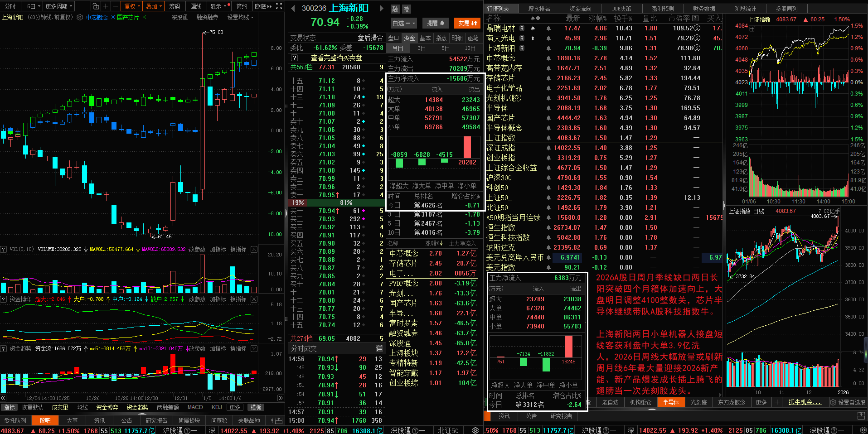Toggle 深股通 overlay on chart
This screenshot has width=868, height=434.
pos(179,17)
